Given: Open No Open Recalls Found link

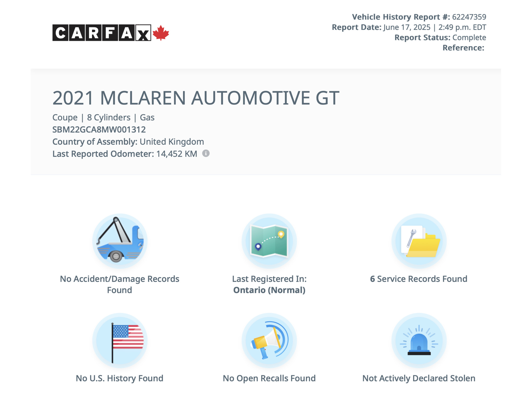Looking at the screenshot, I should pyautogui.click(x=269, y=378).
